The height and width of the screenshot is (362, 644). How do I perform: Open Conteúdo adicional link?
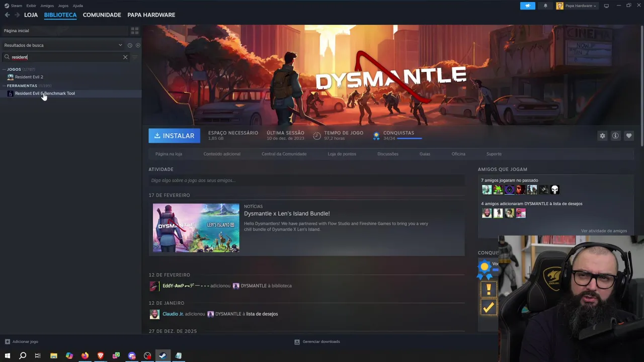coord(222,154)
